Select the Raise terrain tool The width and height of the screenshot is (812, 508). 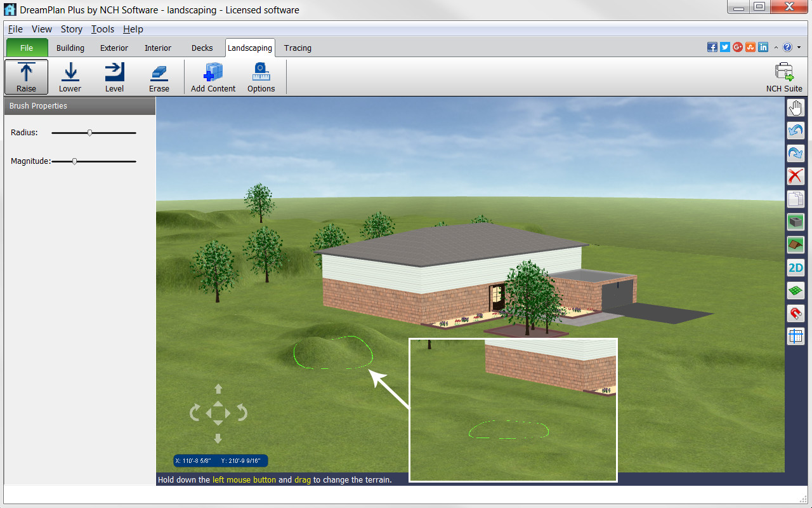[25, 76]
